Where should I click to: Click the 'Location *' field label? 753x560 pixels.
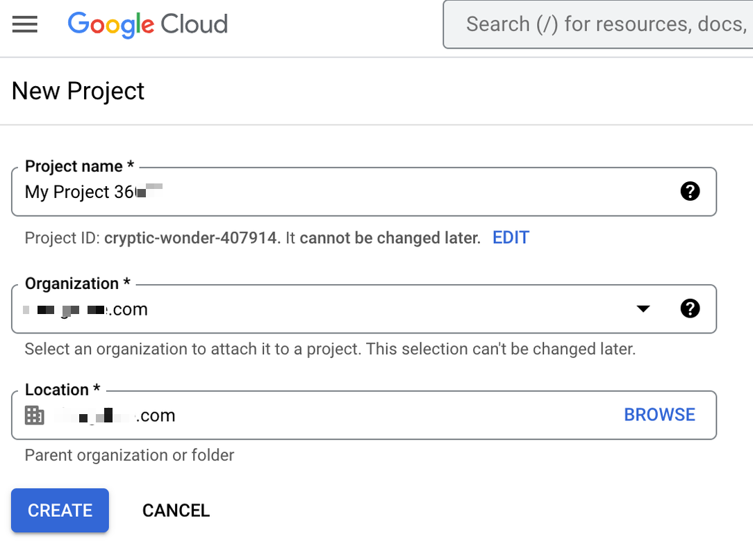pyautogui.click(x=63, y=390)
